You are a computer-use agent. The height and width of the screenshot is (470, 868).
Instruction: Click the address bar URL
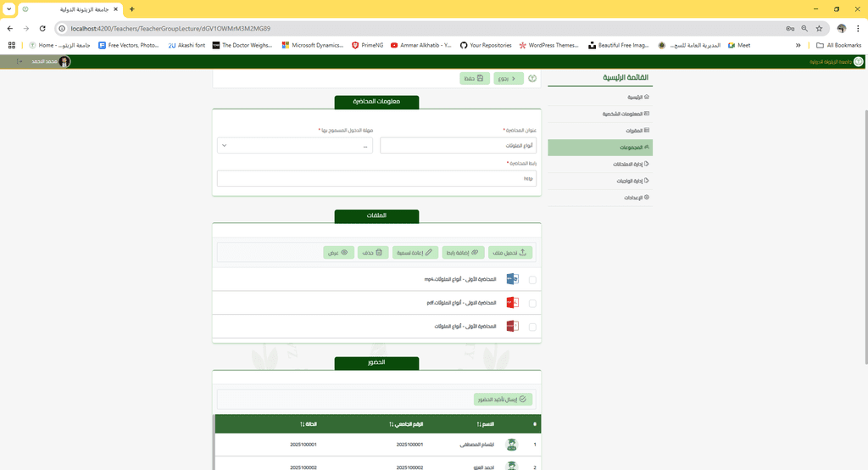pyautogui.click(x=170, y=28)
